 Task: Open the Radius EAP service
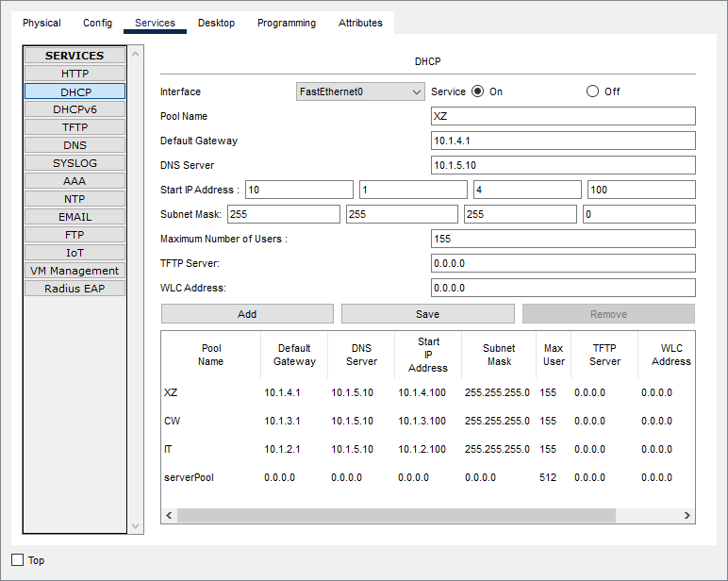[74, 289]
